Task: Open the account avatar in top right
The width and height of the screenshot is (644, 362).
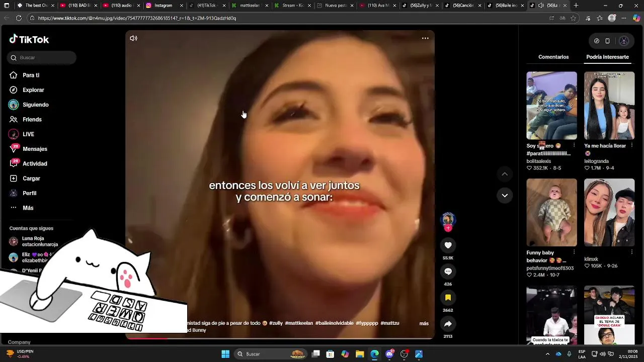Action: (x=624, y=41)
